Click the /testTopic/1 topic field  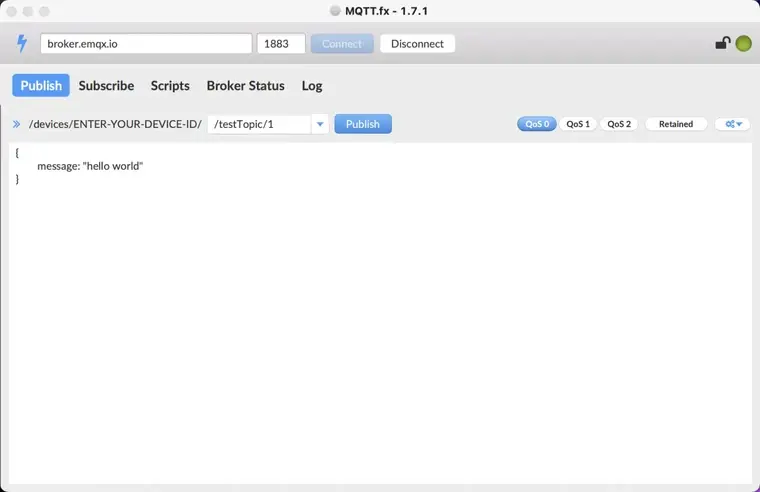click(260, 124)
